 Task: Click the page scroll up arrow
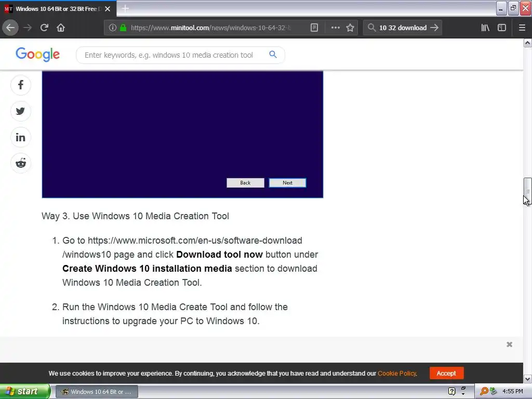[x=527, y=43]
